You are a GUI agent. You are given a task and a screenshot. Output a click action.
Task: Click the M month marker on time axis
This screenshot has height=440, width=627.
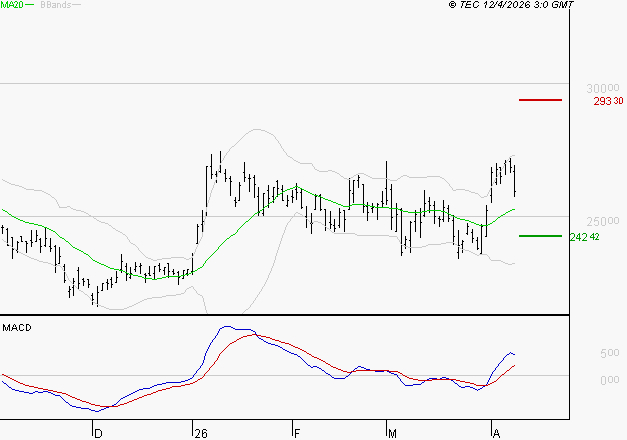392,434
